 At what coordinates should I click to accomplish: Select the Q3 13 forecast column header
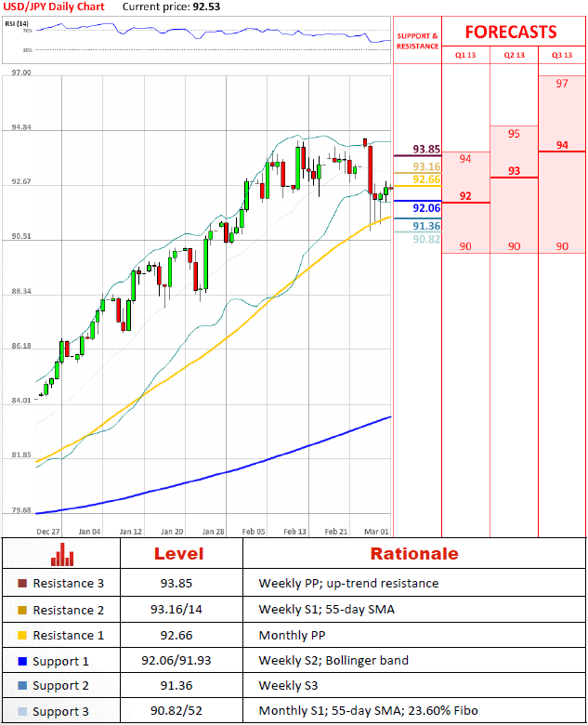click(x=562, y=55)
